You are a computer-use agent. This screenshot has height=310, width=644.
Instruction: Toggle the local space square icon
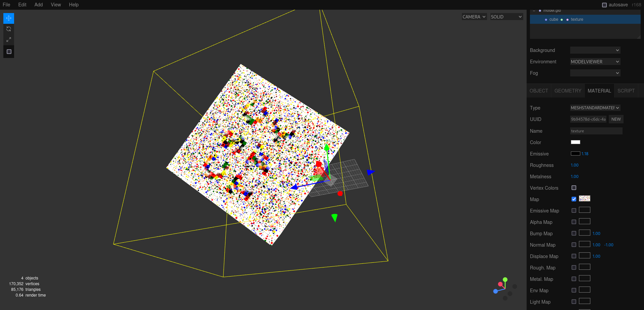click(9, 52)
